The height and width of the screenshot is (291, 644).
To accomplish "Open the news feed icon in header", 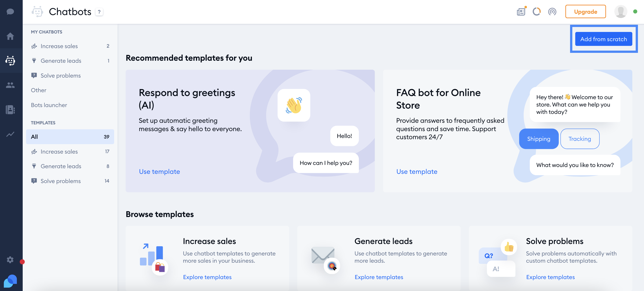I will point(521,11).
